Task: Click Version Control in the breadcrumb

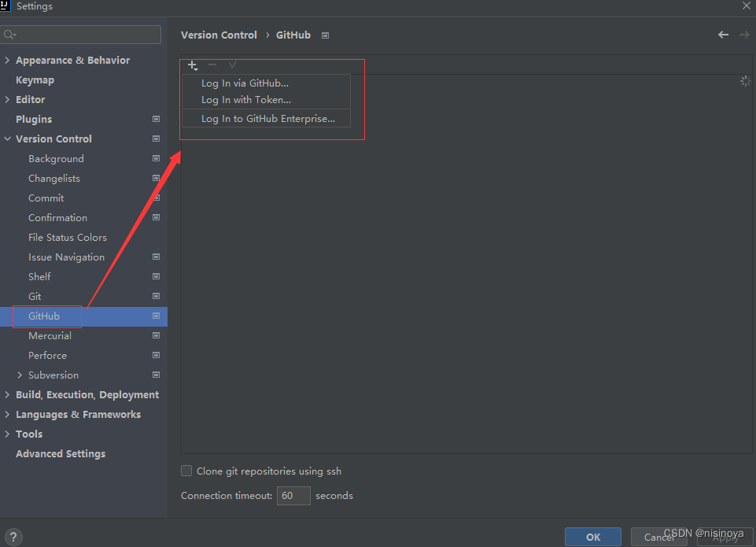Action: 219,35
